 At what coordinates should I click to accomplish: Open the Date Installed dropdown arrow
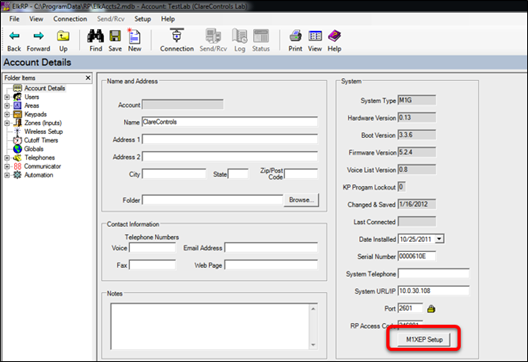point(439,239)
